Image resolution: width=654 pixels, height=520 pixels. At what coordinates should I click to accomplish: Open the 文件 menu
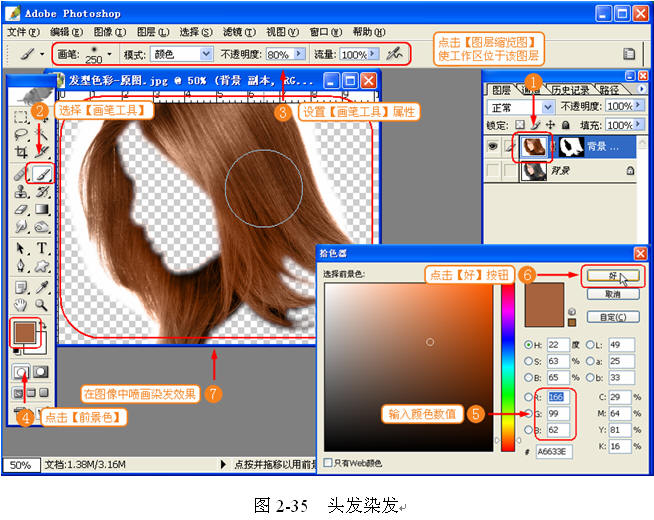click(x=23, y=32)
